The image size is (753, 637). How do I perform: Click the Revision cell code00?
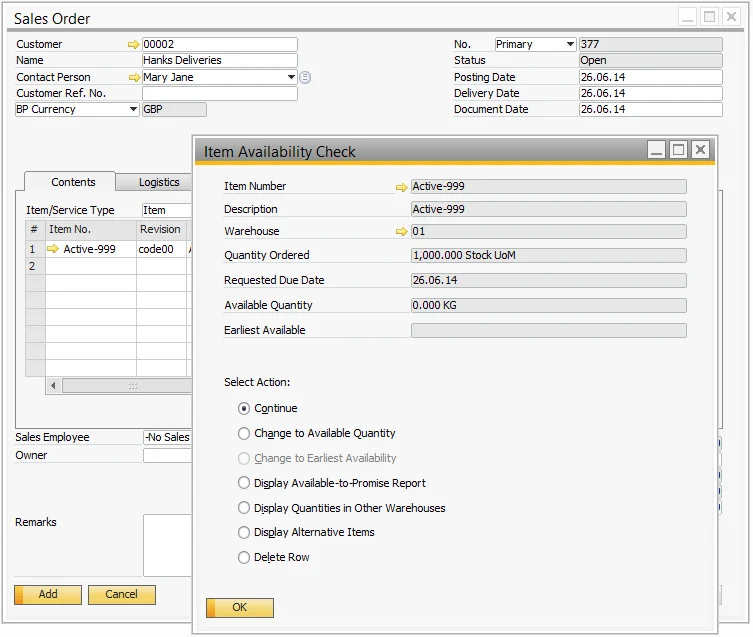tap(161, 249)
